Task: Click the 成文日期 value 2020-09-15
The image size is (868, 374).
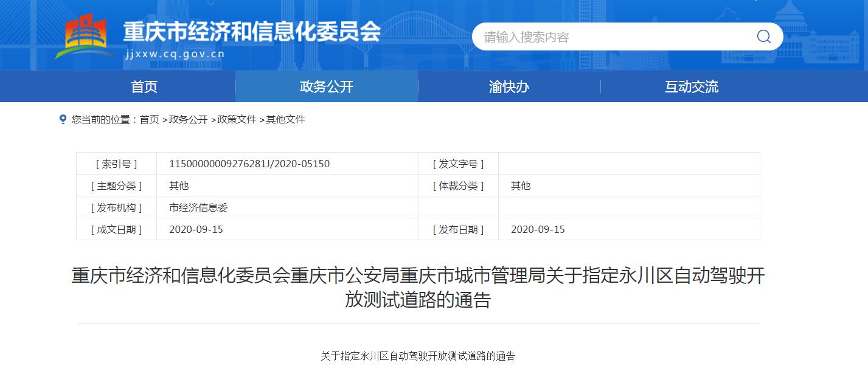Action: coord(196,229)
